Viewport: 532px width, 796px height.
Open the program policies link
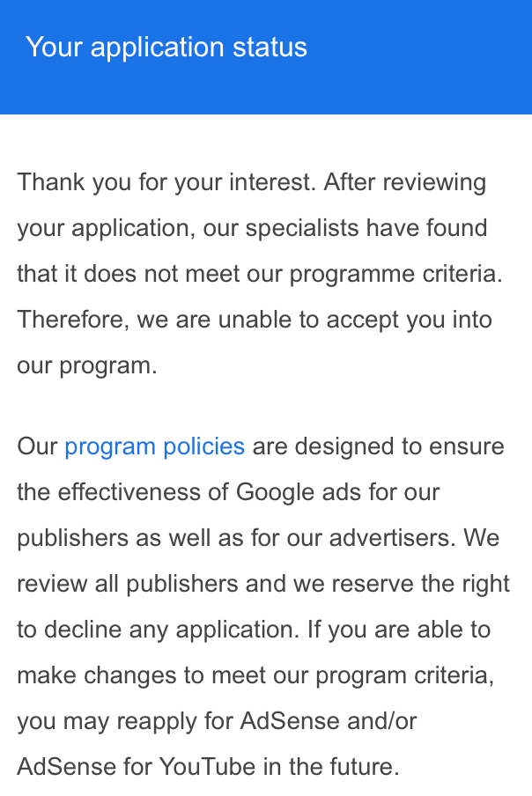(154, 446)
